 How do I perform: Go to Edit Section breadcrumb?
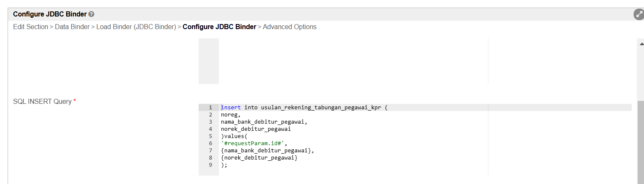coord(31,27)
